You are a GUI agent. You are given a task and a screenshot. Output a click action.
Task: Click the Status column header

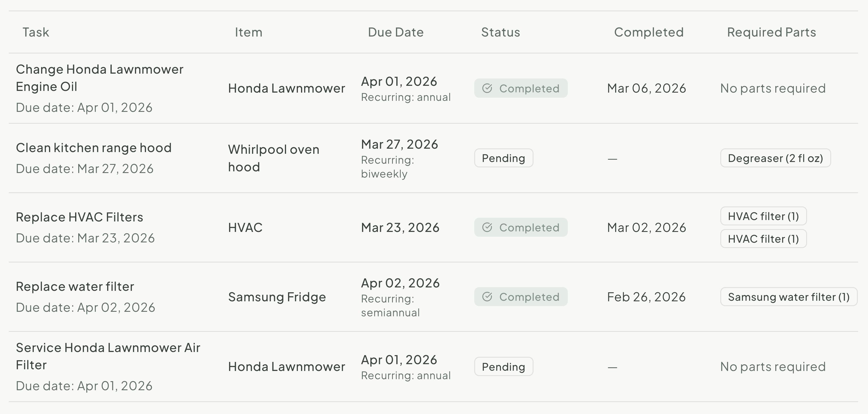[x=500, y=32]
